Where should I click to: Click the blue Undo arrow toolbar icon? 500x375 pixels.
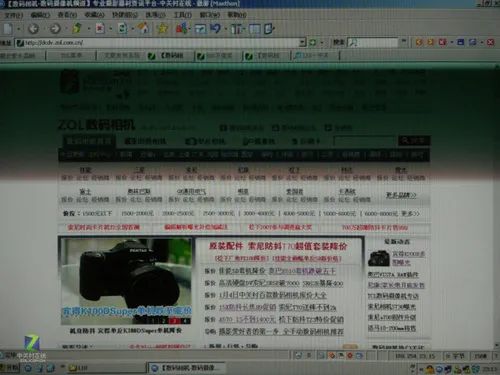[216, 28]
